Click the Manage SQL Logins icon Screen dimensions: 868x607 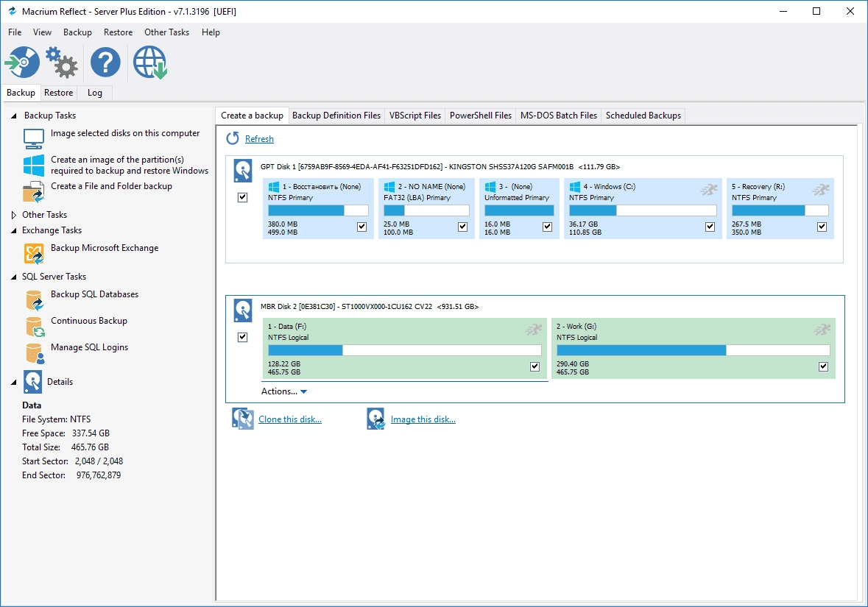pos(35,353)
